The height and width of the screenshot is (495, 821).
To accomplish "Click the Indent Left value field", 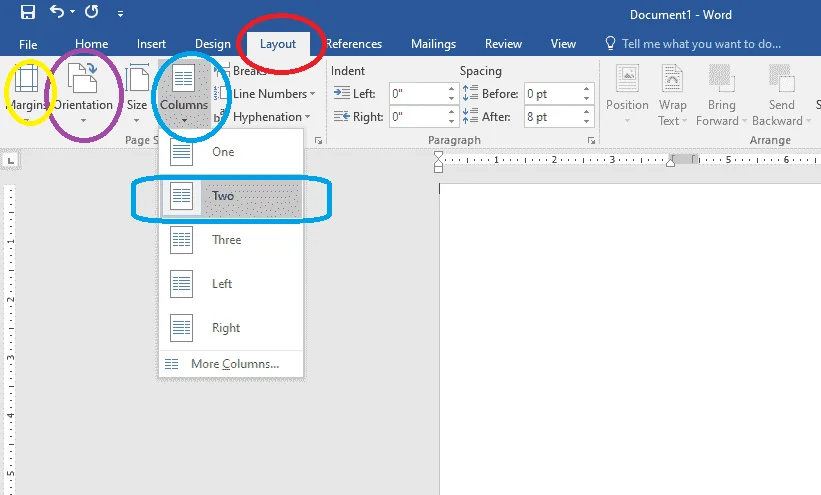I will point(417,94).
